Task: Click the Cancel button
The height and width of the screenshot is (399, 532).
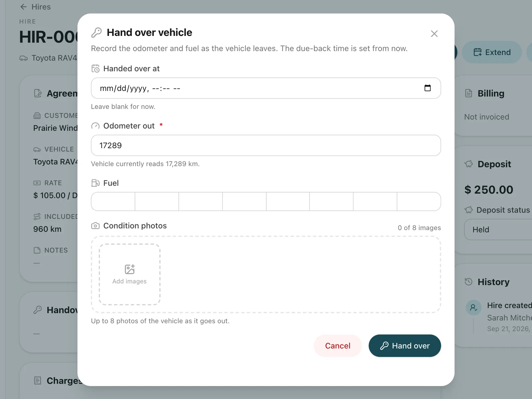Action: coord(338,346)
